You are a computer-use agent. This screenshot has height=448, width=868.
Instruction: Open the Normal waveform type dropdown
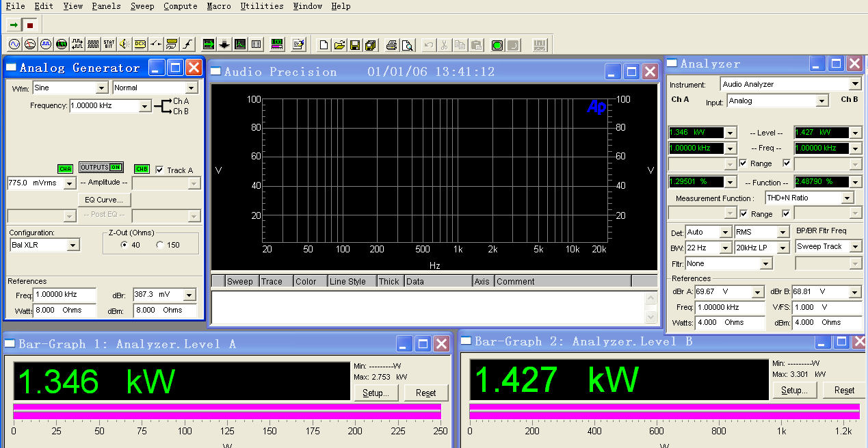click(192, 88)
